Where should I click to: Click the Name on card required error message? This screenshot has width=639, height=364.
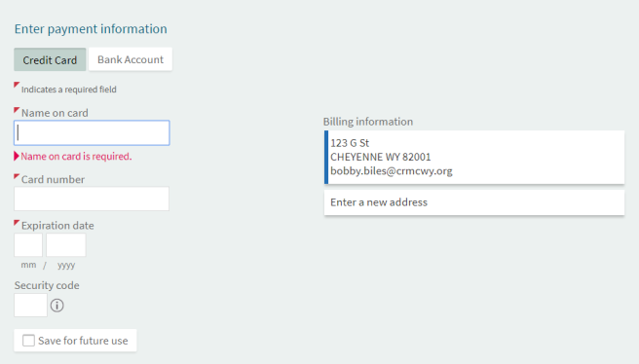point(76,157)
